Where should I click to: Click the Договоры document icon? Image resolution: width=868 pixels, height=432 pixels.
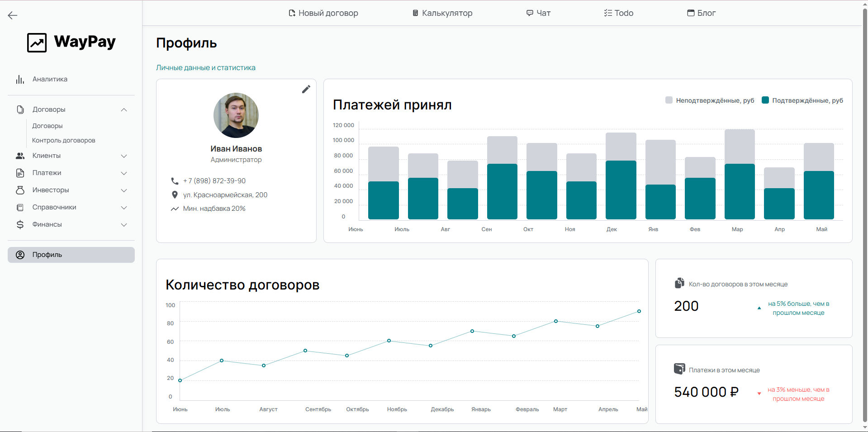[20, 109]
